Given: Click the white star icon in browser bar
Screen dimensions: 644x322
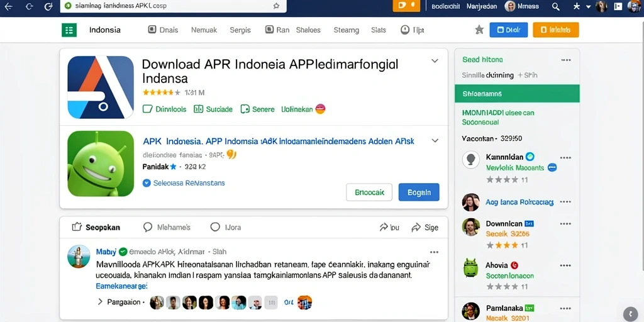Looking at the screenshot, I should pos(576,6).
